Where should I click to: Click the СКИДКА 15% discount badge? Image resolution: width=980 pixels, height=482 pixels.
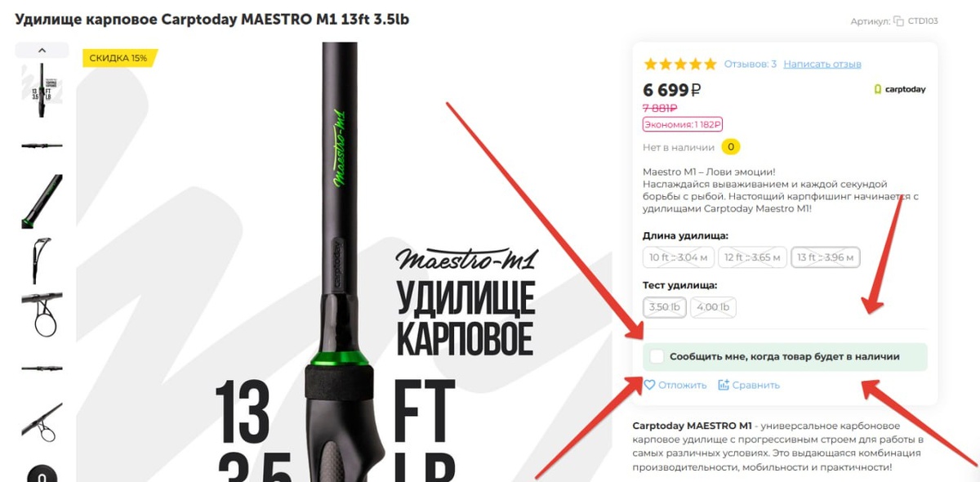119,58
